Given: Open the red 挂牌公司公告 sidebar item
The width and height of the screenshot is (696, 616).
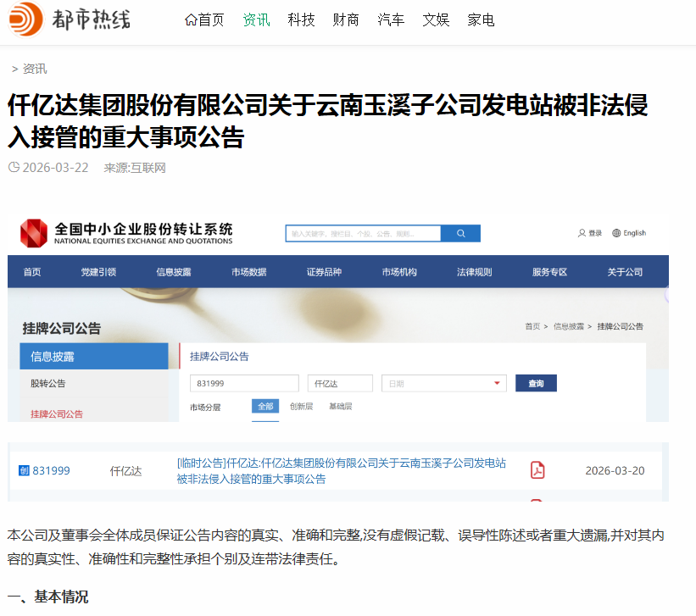Looking at the screenshot, I should 57,414.
